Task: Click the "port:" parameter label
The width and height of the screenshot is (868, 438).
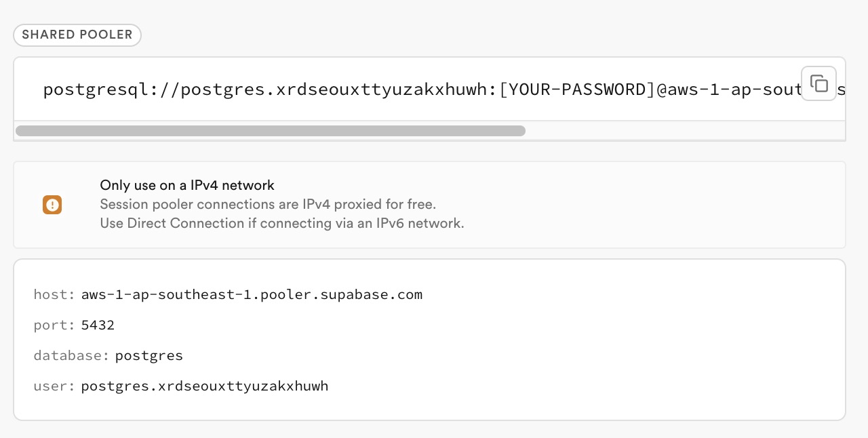Action: pos(54,325)
